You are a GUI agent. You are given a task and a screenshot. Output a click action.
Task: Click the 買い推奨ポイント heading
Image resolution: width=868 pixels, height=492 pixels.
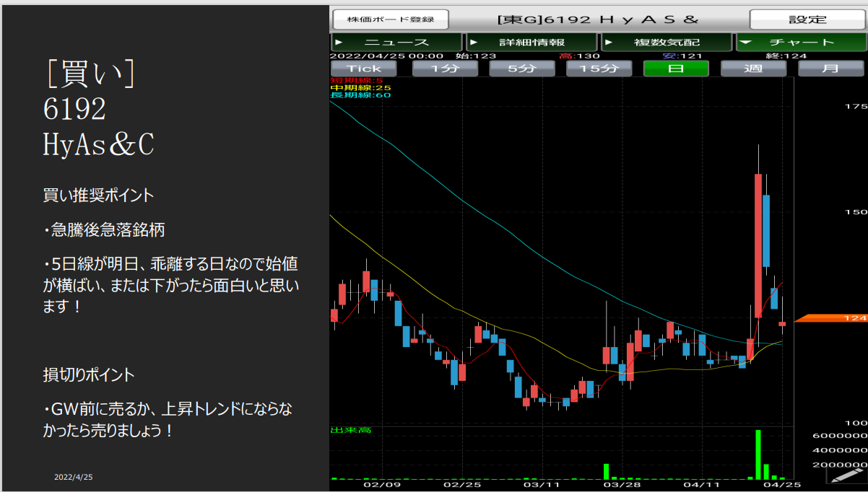(98, 195)
